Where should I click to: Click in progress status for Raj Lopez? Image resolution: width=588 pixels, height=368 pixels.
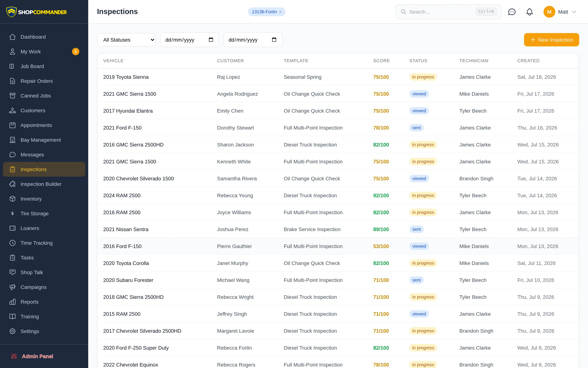pos(423,77)
